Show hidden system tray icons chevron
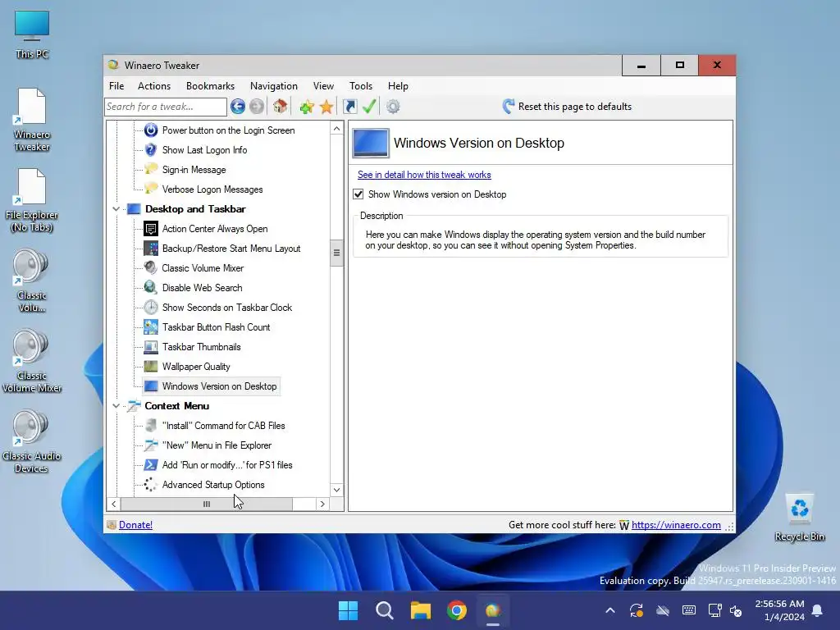This screenshot has width=840, height=630. click(610, 610)
